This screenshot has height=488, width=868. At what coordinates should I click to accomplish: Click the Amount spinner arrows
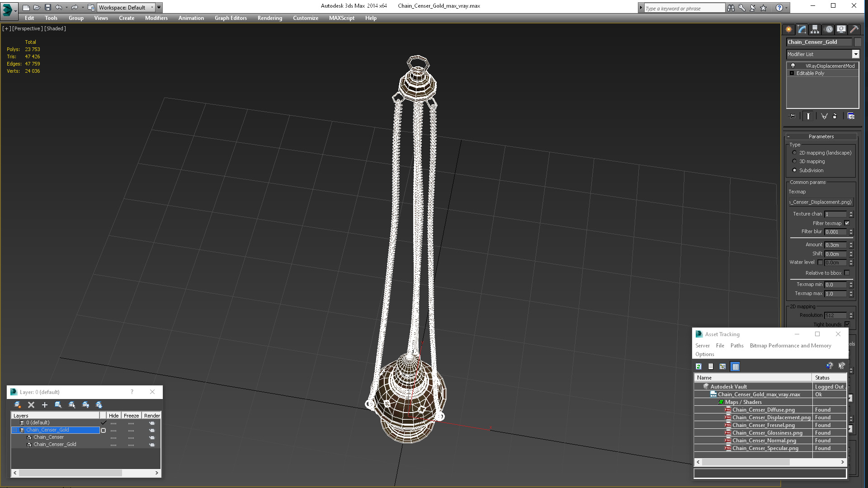pos(851,245)
